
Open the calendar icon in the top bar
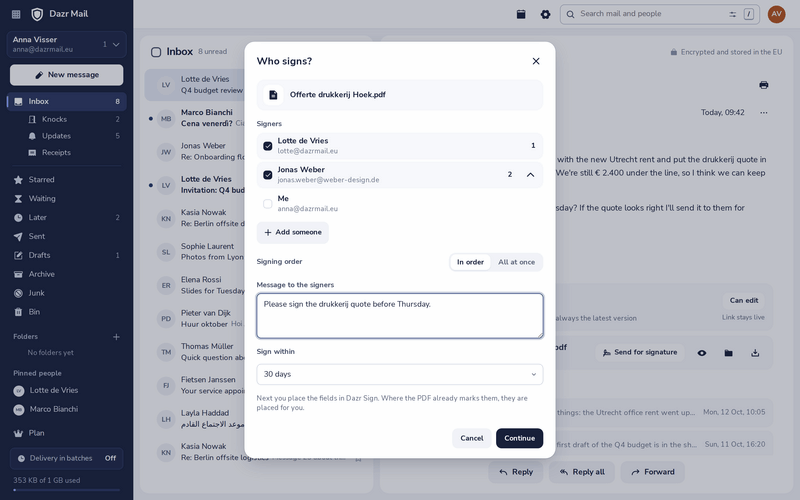pyautogui.click(x=521, y=14)
